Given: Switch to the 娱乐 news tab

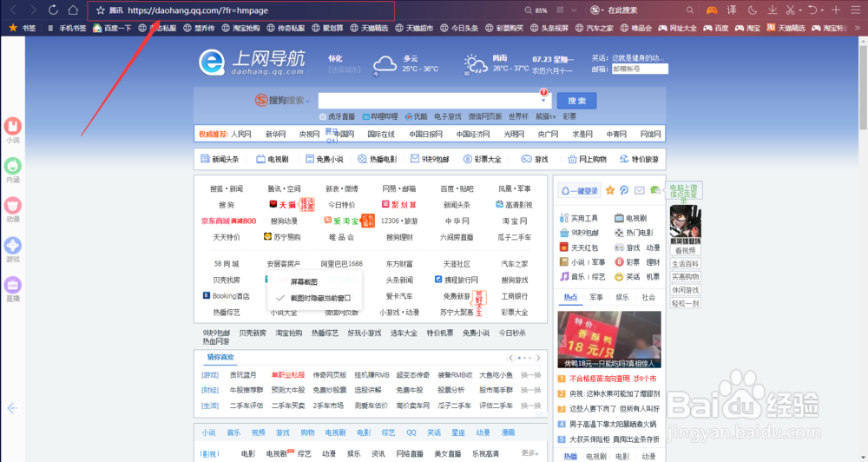Looking at the screenshot, I should 622,298.
